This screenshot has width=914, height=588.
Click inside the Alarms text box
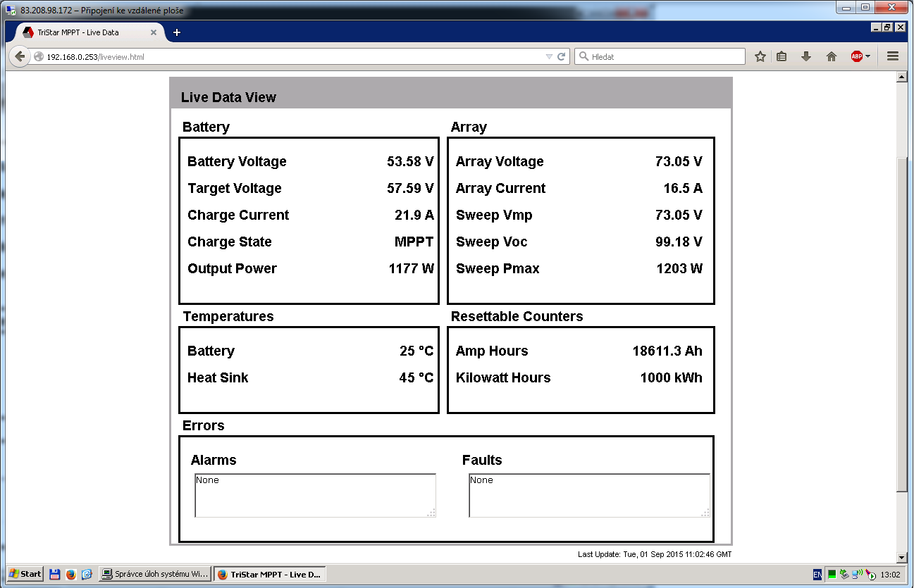pos(314,496)
